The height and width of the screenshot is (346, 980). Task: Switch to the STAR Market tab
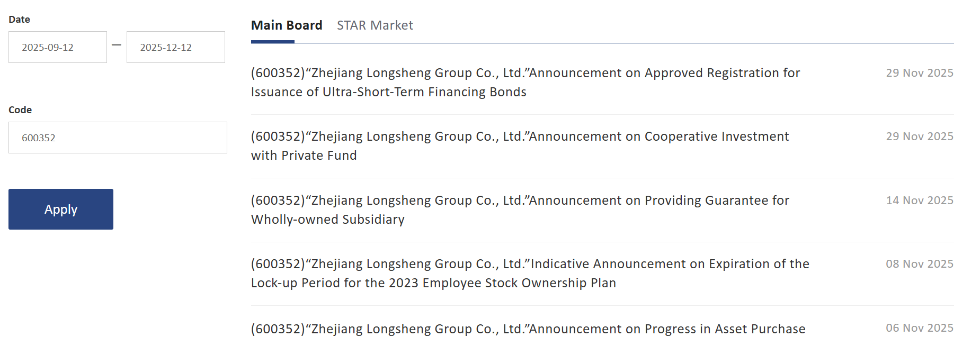tap(375, 25)
